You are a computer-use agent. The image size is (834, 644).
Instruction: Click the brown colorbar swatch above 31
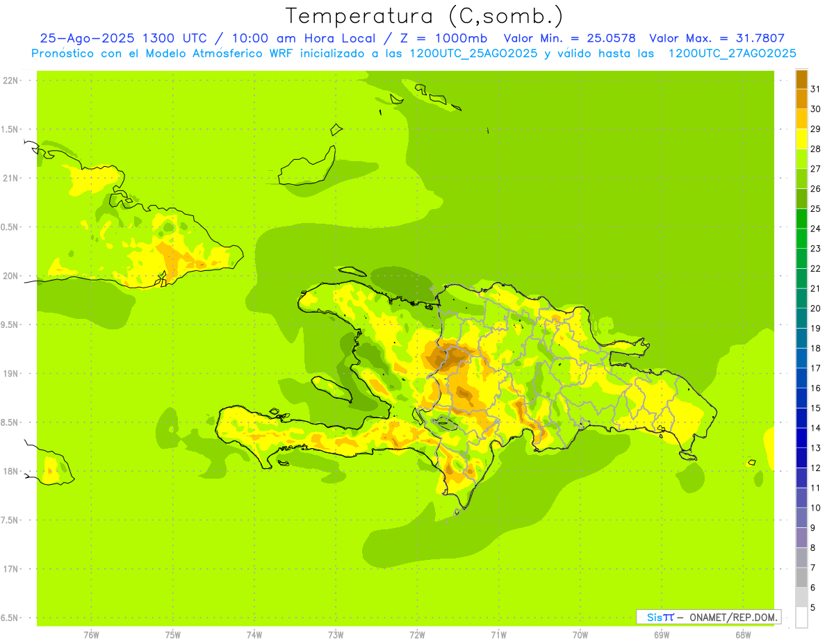801,79
